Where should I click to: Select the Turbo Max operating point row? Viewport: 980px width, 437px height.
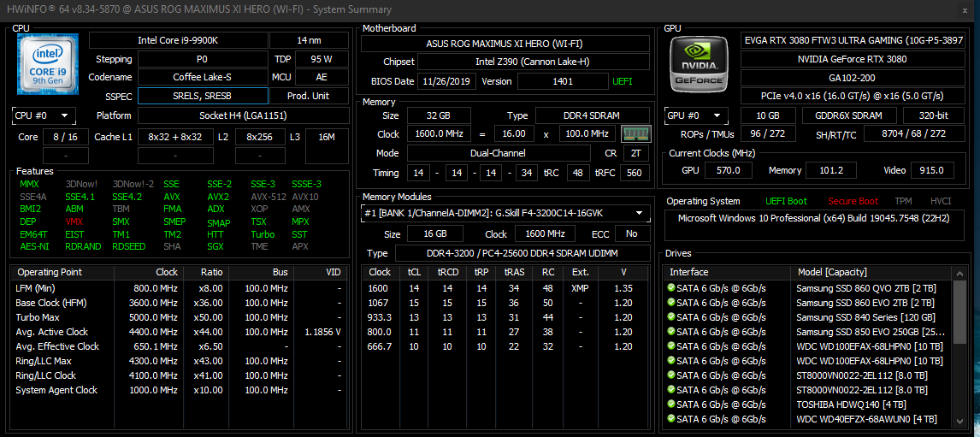click(x=180, y=317)
